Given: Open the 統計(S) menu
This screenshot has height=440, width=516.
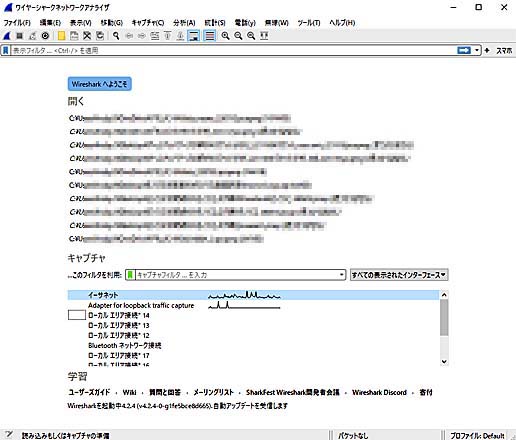Looking at the screenshot, I should coord(215,23).
